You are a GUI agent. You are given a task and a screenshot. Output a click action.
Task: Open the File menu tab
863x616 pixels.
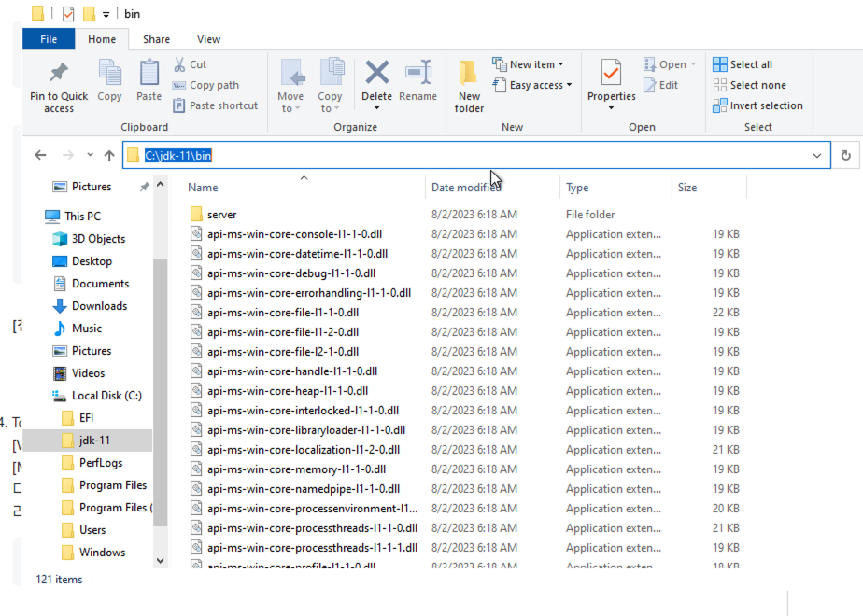49,39
